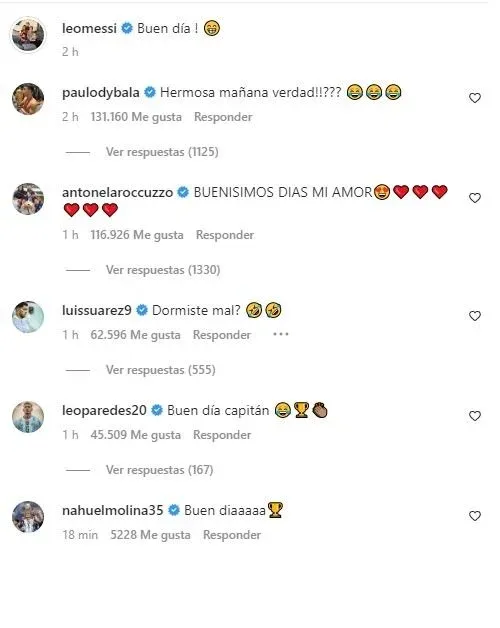Open paulodybala's avatar
The width and height of the screenshot is (500, 628).
click(28, 99)
